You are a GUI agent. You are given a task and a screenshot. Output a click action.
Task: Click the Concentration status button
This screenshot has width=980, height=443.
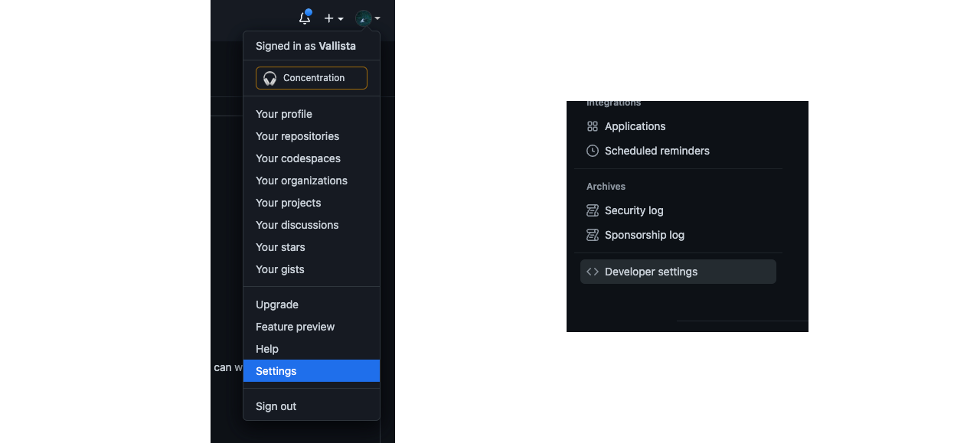[x=312, y=78]
